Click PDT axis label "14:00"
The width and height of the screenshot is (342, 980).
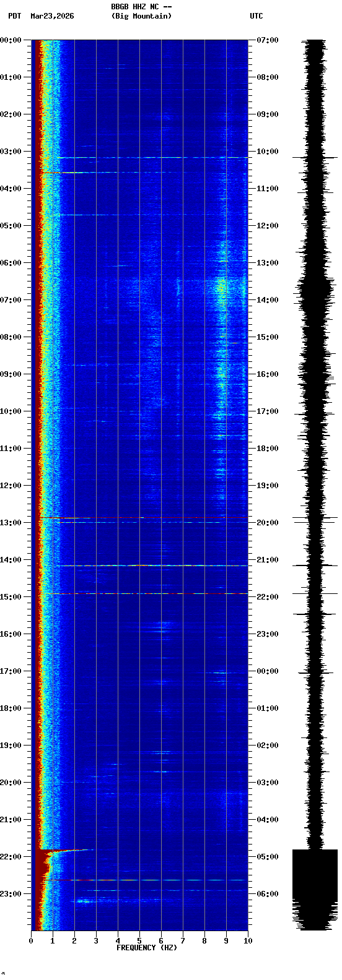[11, 560]
